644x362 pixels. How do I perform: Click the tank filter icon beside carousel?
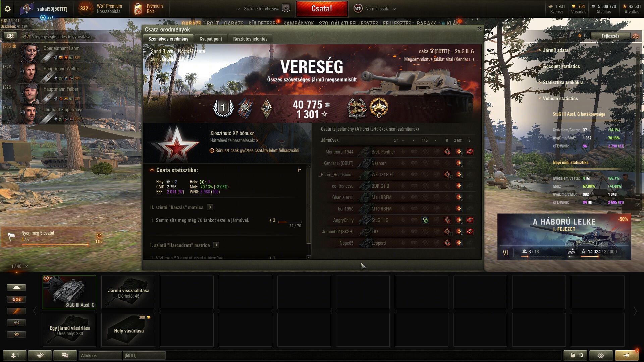(16, 288)
